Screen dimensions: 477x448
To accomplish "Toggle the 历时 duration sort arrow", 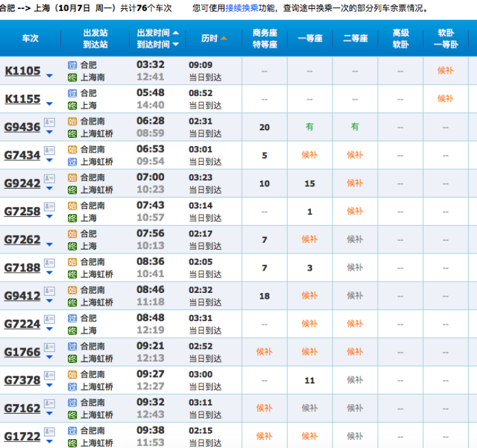I will 223,39.
